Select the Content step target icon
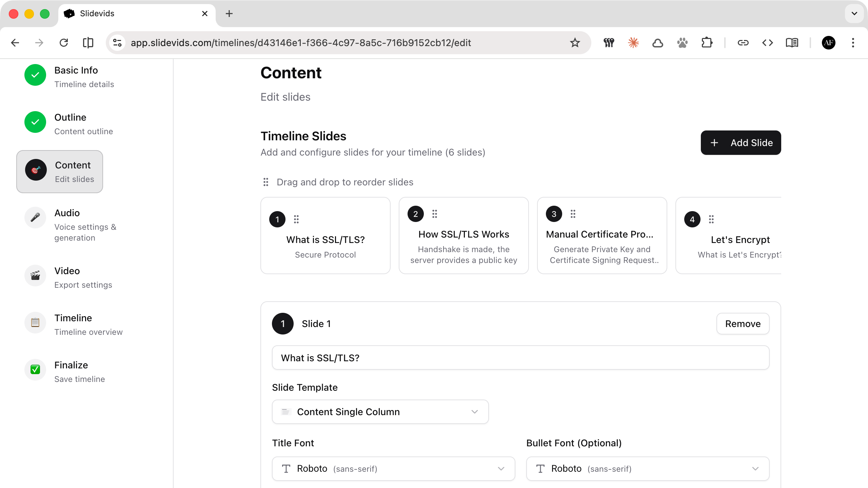The image size is (868, 488). (35, 170)
